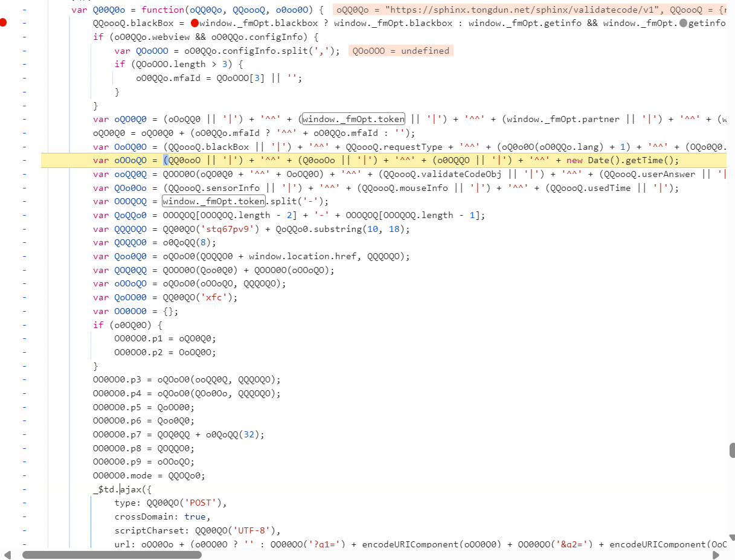This screenshot has height=560, width=735.
Task: Click the '.p6' assignment line
Action: 144,420
